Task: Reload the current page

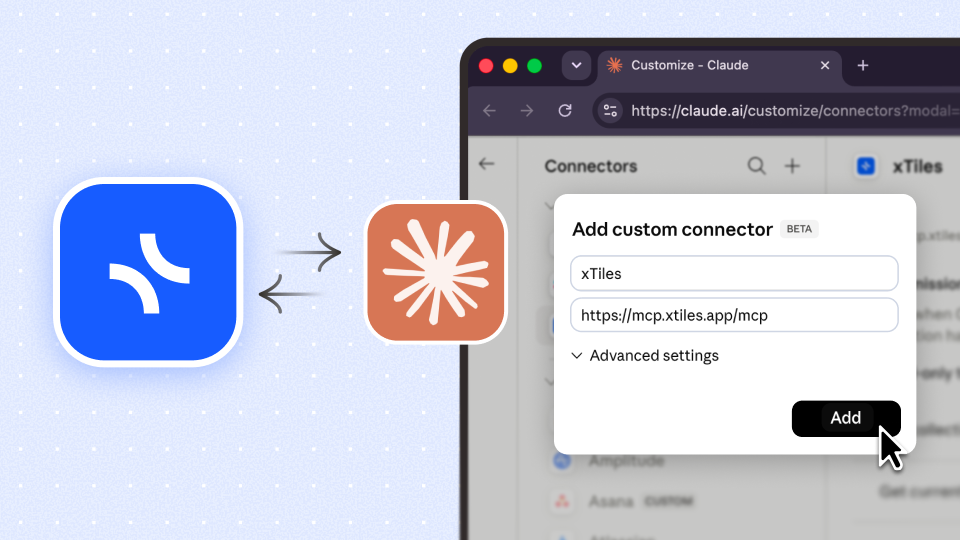Action: pyautogui.click(x=564, y=111)
